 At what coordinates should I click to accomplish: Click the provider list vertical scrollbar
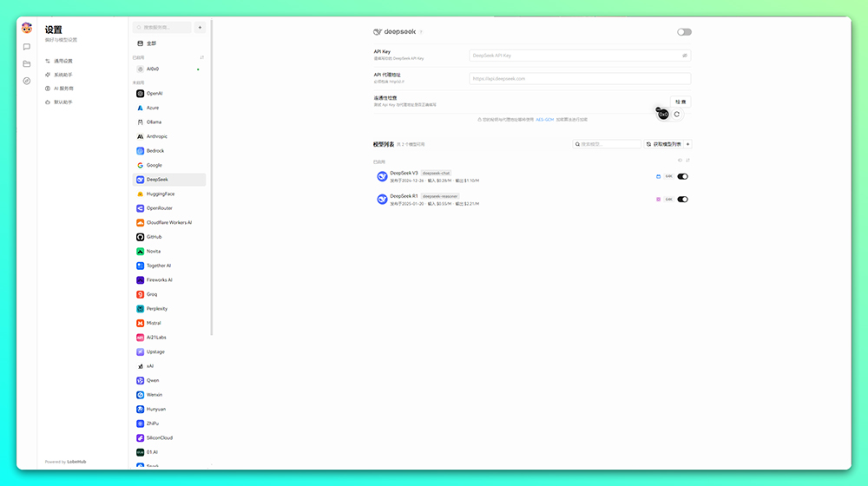click(212, 178)
